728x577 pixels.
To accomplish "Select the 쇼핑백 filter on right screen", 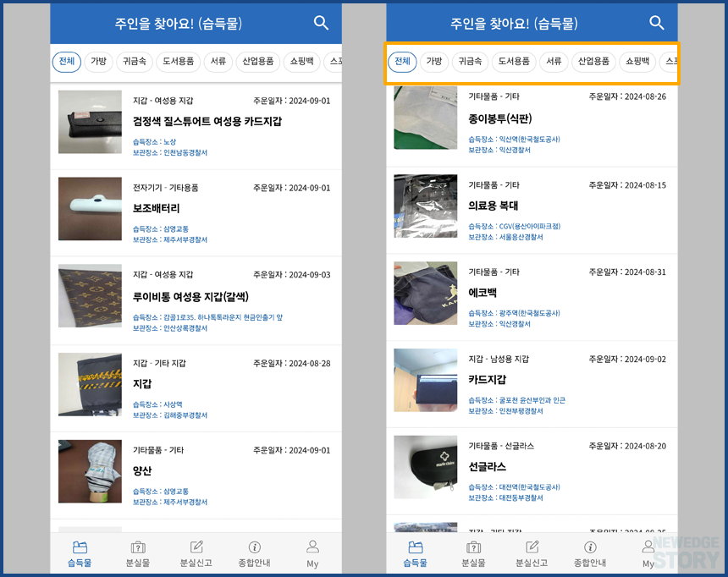I will pyautogui.click(x=637, y=61).
